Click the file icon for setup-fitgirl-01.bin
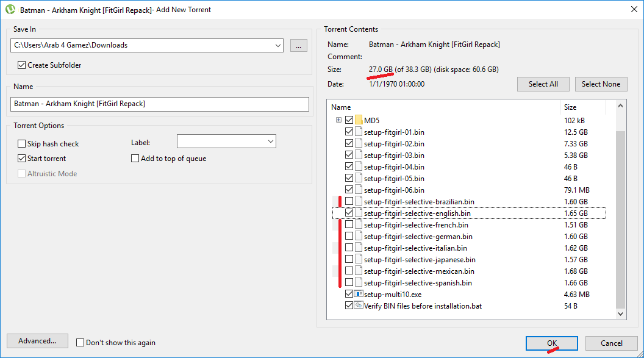The image size is (644, 358). [x=359, y=132]
